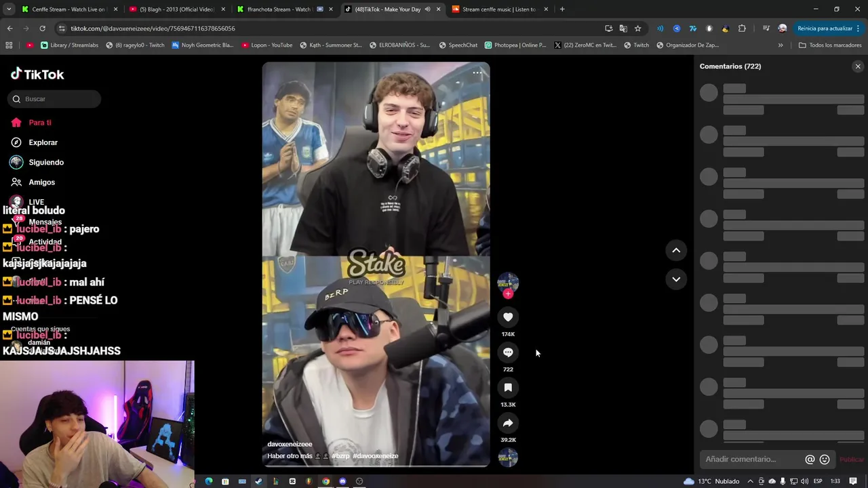Open media controls icon in toolbar

click(x=766, y=28)
